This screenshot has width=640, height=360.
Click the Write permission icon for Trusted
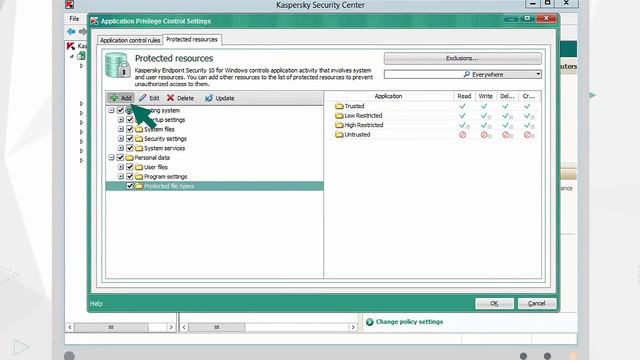pos(484,106)
